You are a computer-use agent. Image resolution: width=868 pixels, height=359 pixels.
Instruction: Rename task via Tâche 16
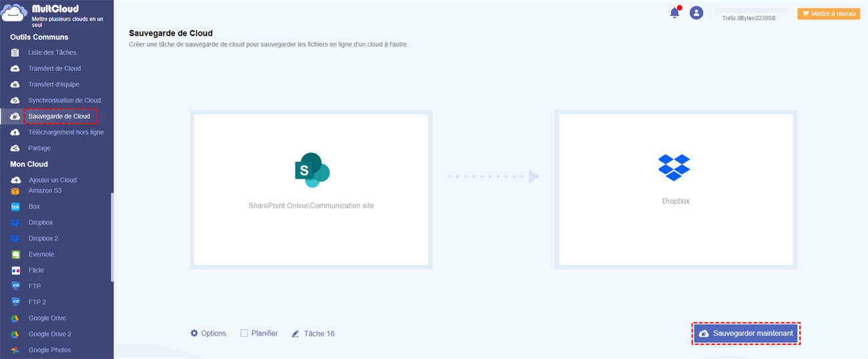[x=319, y=334]
